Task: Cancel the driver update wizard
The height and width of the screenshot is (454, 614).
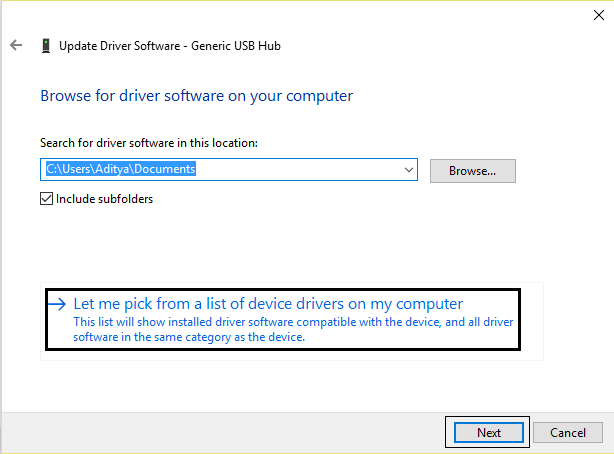Action: pyautogui.click(x=567, y=433)
